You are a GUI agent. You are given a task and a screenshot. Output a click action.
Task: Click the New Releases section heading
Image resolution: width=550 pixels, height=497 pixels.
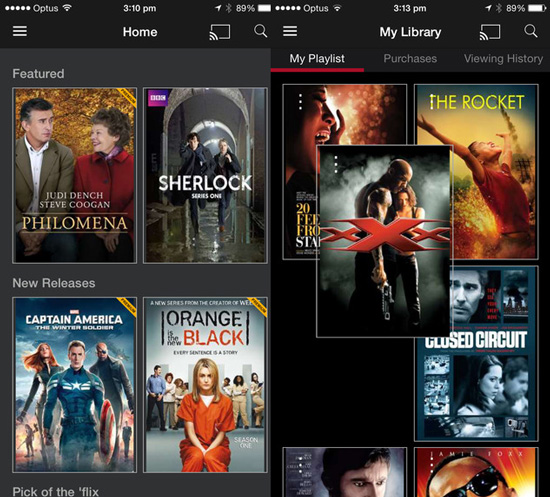point(54,283)
